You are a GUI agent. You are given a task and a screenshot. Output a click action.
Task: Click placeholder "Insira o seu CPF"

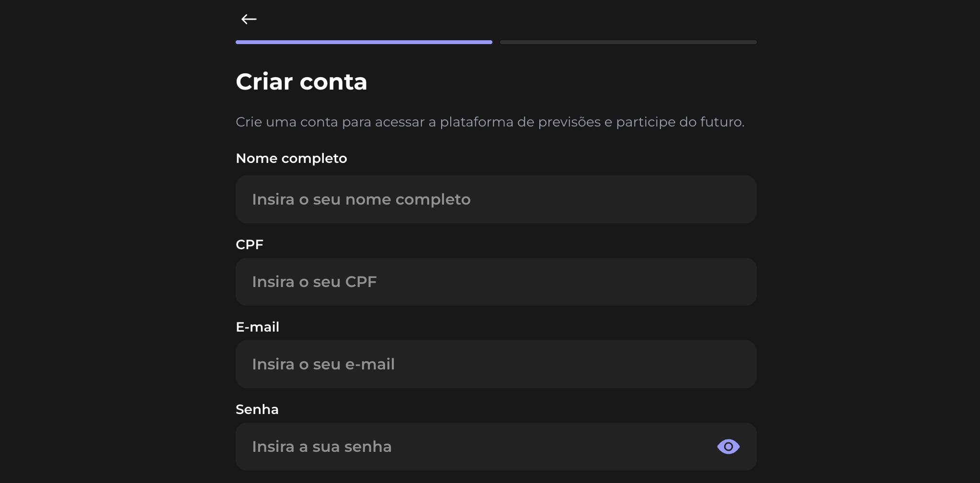click(314, 282)
